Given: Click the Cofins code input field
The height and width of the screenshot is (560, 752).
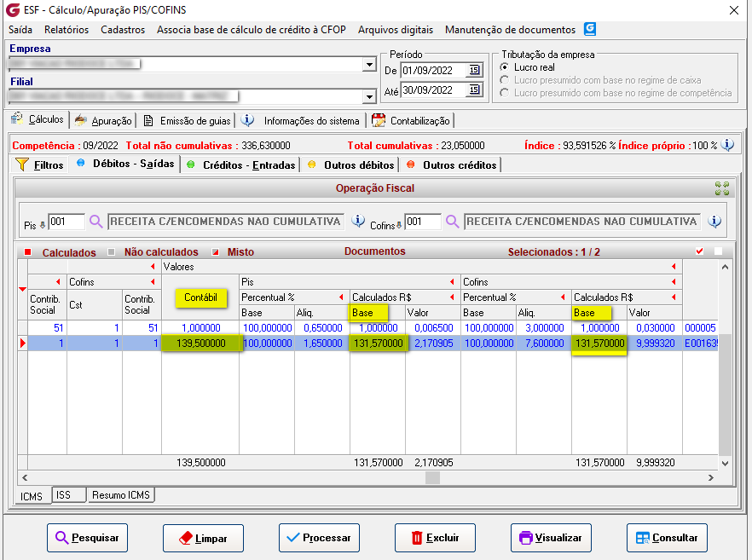Looking at the screenshot, I should tap(423, 222).
